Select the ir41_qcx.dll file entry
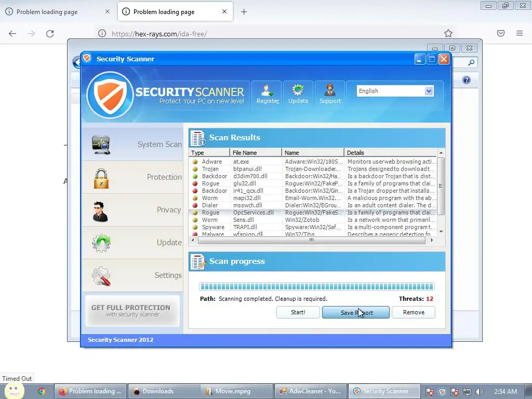532x399 pixels. [248, 191]
